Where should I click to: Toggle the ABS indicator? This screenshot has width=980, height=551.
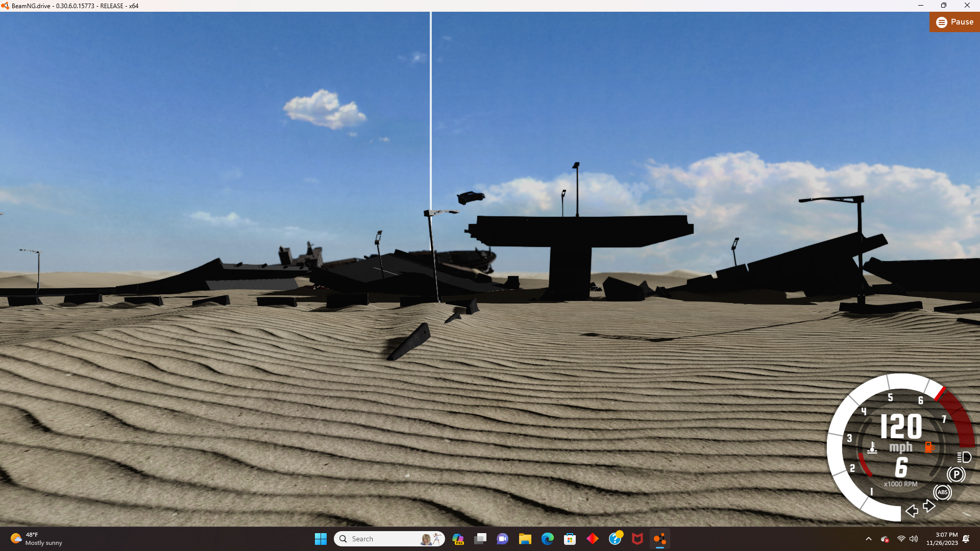[942, 492]
